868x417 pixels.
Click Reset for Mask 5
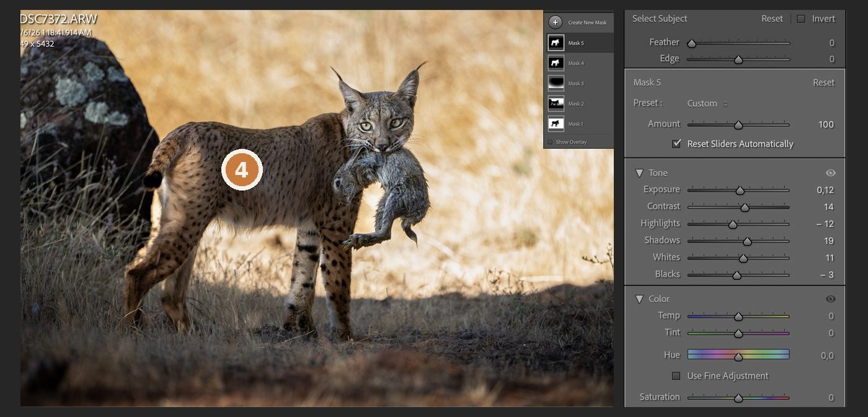(823, 82)
